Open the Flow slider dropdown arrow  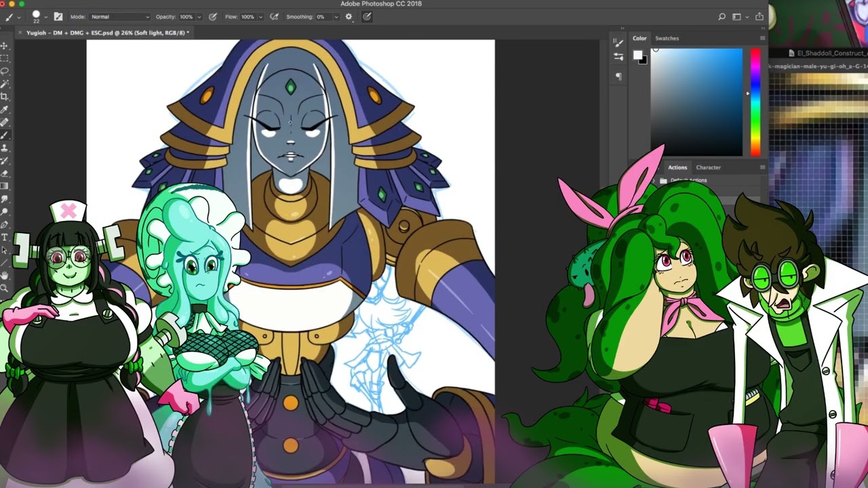tap(260, 17)
